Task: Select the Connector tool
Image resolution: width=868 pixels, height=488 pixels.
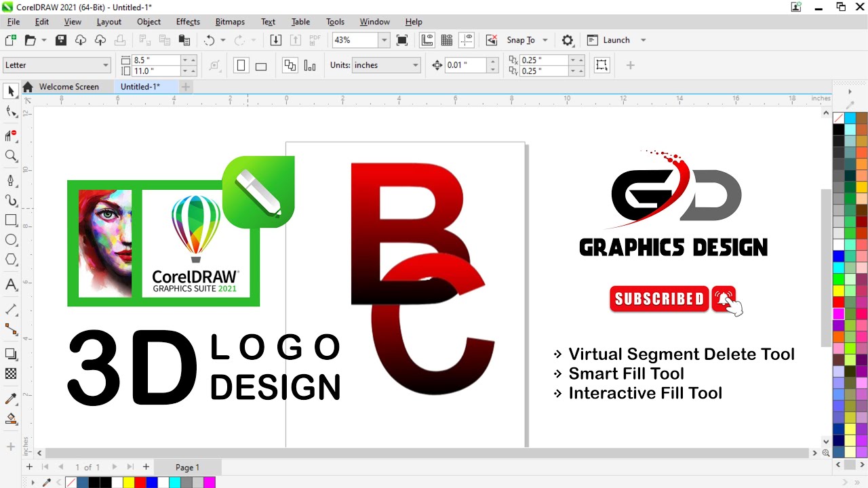Action: (11, 329)
